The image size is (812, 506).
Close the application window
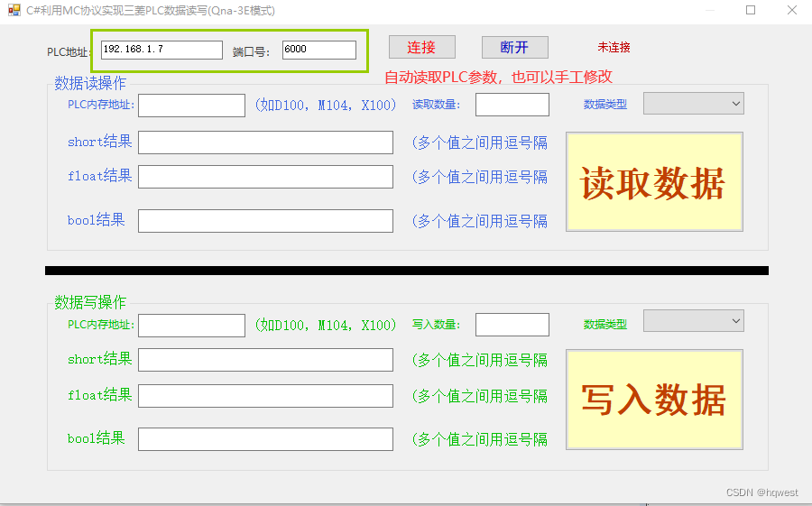792,10
